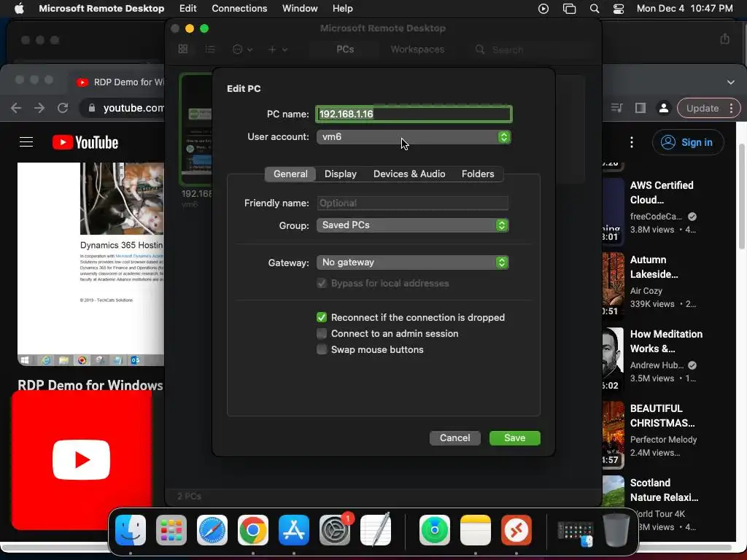
Task: Open the Gateway dropdown showing No gateway
Action: (413, 262)
